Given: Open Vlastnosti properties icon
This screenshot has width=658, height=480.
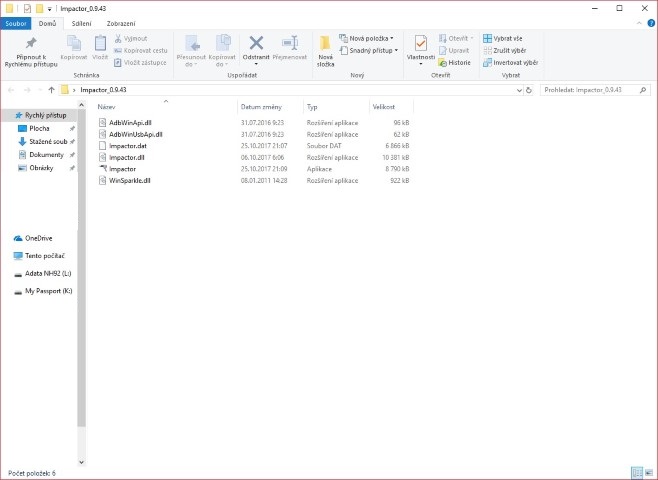Looking at the screenshot, I should pyautogui.click(x=420, y=43).
